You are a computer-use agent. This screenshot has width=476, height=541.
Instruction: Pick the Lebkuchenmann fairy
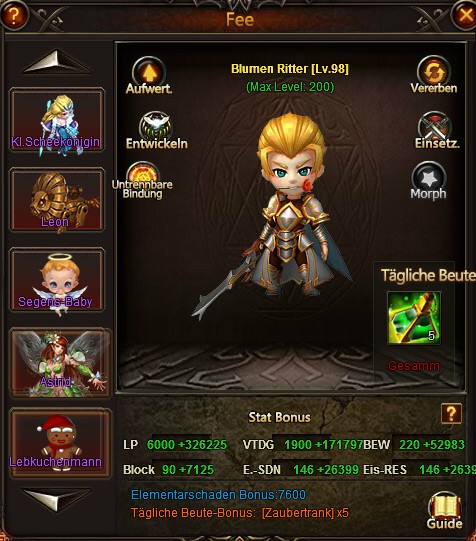coord(60,443)
